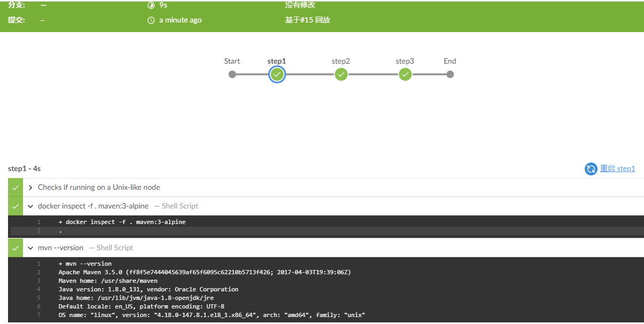
Task: Click log line 1 of docker inspect output
Action: [x=326, y=222]
